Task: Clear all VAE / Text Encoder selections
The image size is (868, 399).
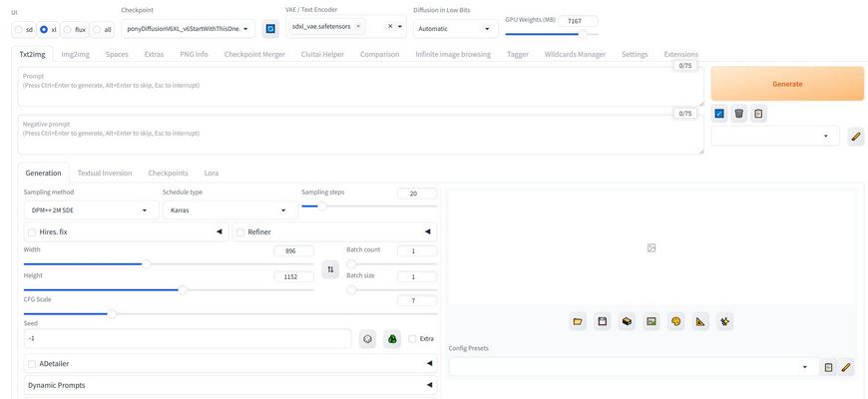Action: tap(390, 26)
